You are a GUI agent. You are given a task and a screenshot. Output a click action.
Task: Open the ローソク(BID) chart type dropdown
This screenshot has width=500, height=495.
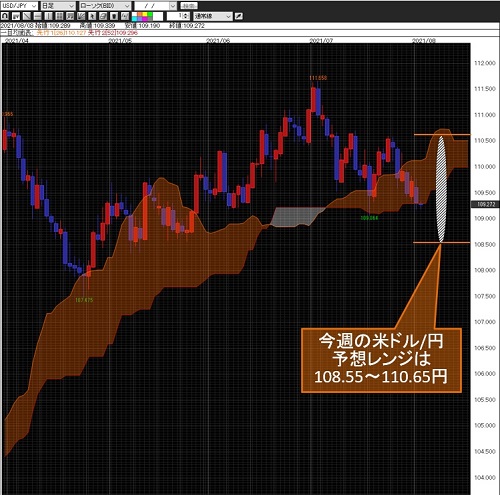point(105,6)
